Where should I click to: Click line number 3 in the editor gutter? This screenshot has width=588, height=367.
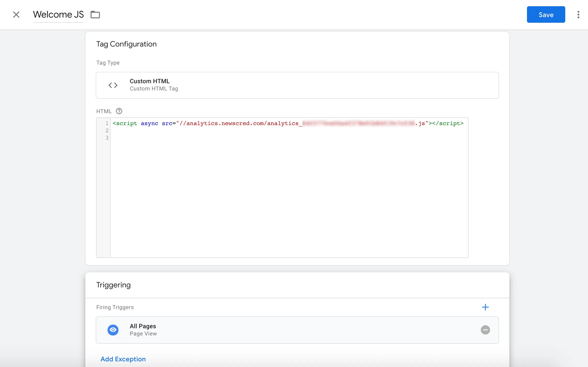pyautogui.click(x=107, y=138)
